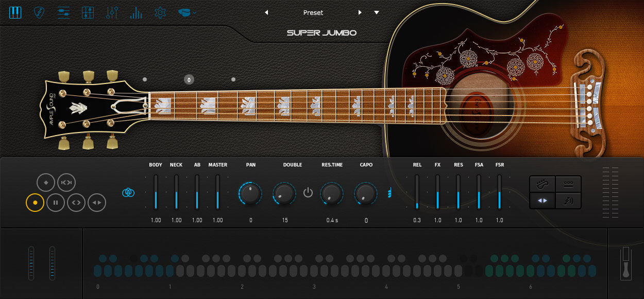Image resolution: width=644 pixels, height=299 pixels.
Task: Click the FSA label
Action: tap(479, 165)
